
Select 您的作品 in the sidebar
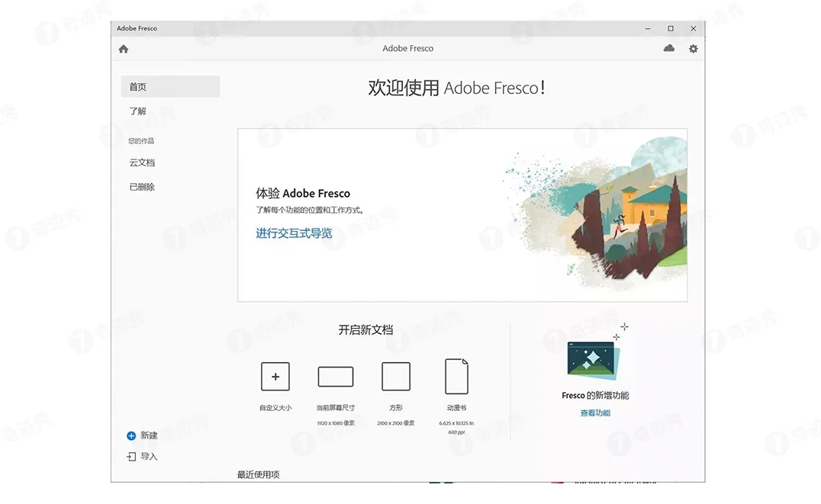[143, 140]
